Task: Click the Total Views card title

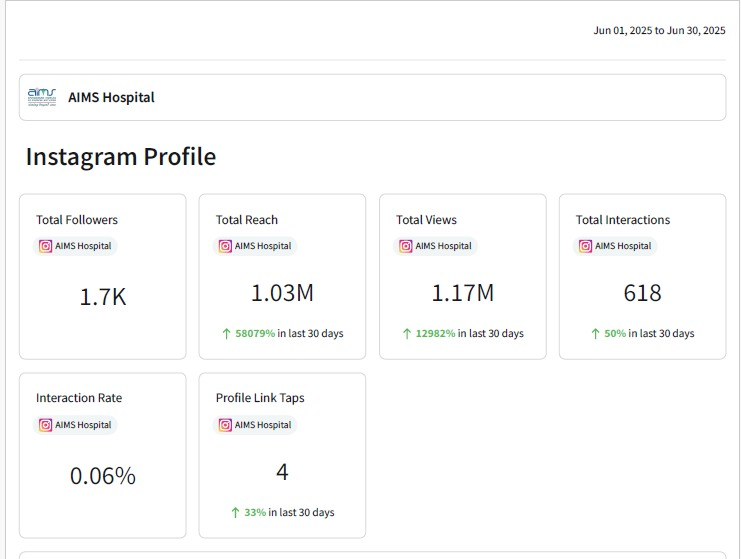Action: (x=426, y=220)
